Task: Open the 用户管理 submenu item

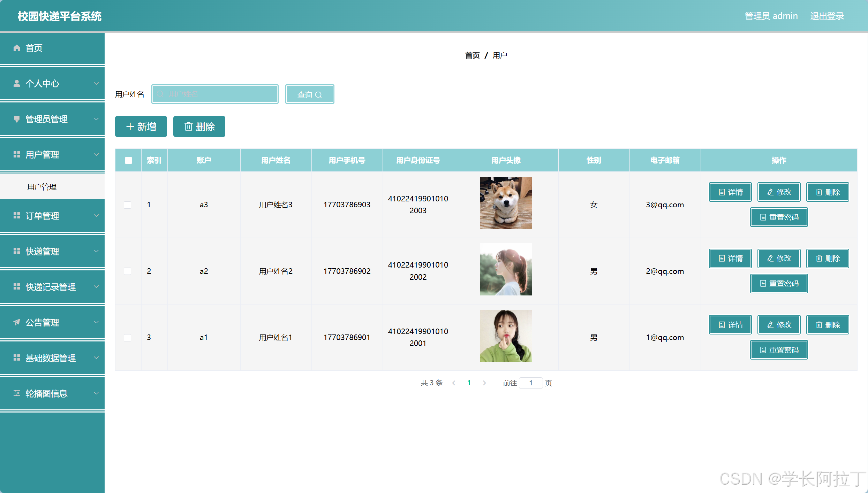Action: pyautogui.click(x=42, y=187)
